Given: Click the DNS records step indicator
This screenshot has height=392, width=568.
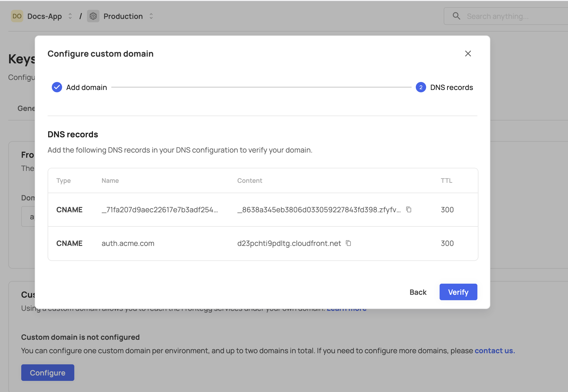Looking at the screenshot, I should [420, 87].
